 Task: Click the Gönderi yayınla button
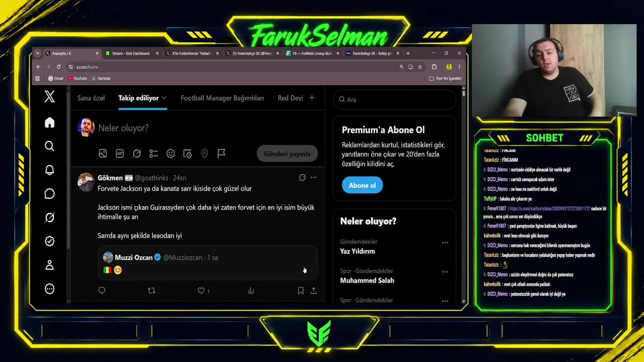tap(287, 154)
